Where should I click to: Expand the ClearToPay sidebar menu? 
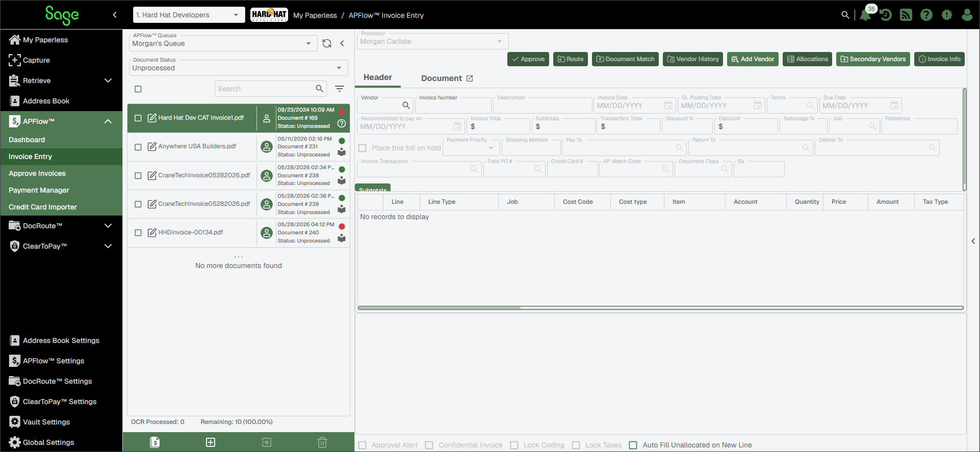click(108, 246)
